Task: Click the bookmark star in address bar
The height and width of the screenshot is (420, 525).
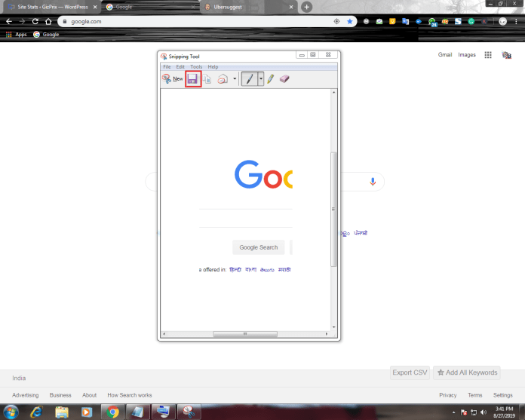Action: 350,21
